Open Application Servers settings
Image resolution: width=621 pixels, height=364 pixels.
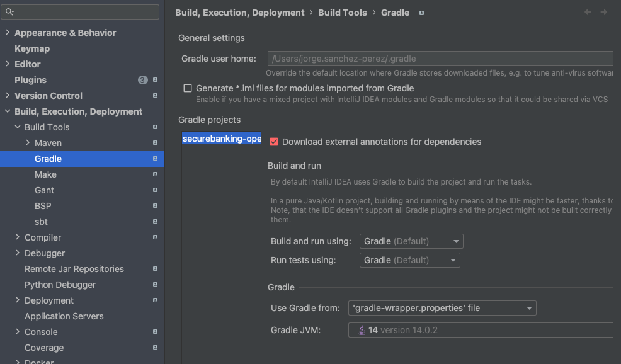click(x=64, y=316)
